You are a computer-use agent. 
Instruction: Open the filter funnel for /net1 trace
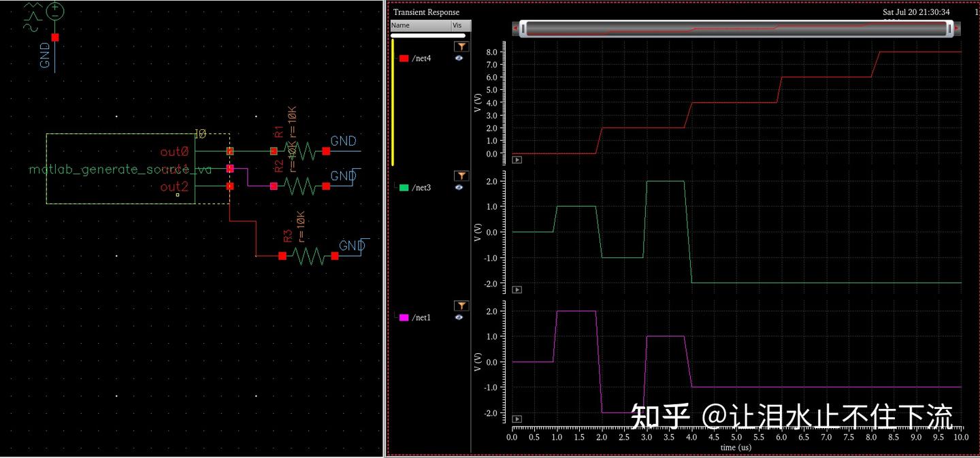[x=461, y=306]
